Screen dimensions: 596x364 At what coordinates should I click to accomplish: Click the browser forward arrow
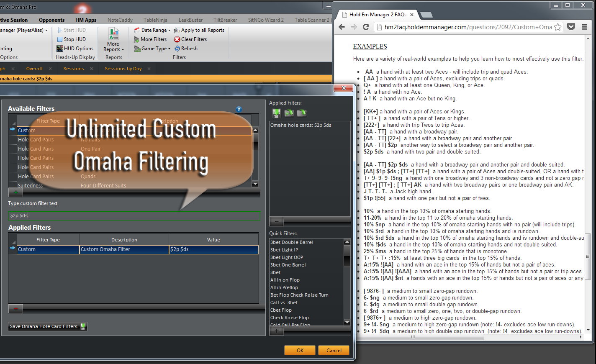(354, 27)
